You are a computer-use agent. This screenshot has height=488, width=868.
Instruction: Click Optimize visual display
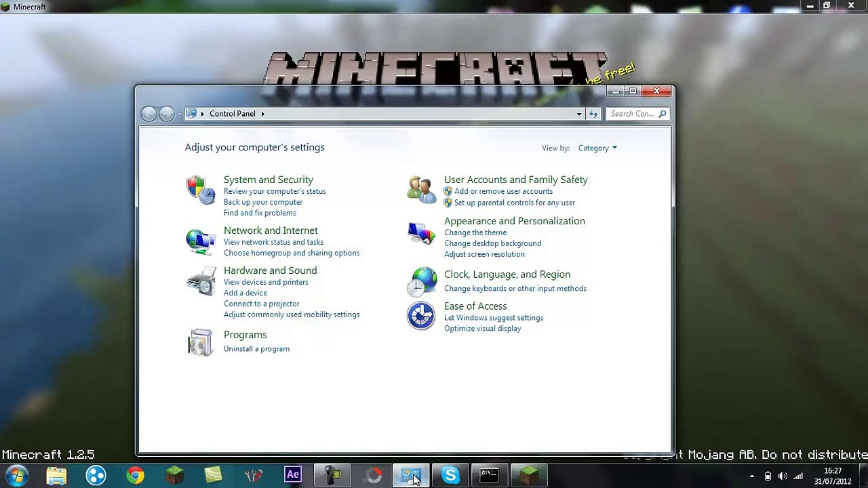(x=482, y=329)
